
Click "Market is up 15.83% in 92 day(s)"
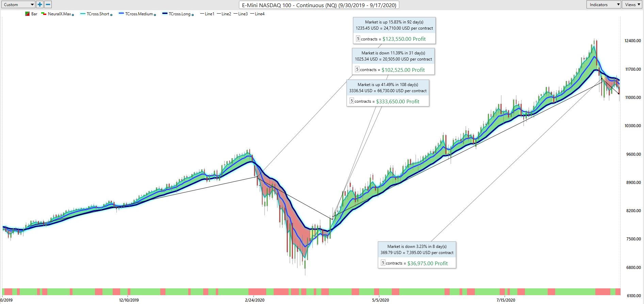click(x=394, y=22)
